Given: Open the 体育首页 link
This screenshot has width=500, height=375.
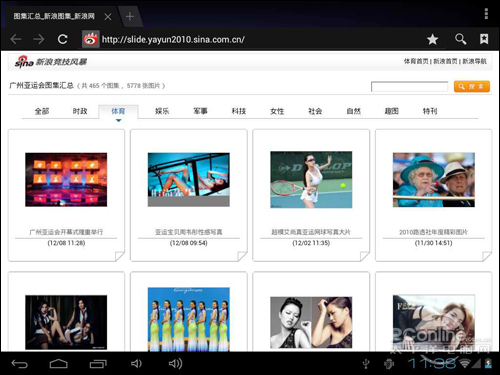Looking at the screenshot, I should point(416,61).
